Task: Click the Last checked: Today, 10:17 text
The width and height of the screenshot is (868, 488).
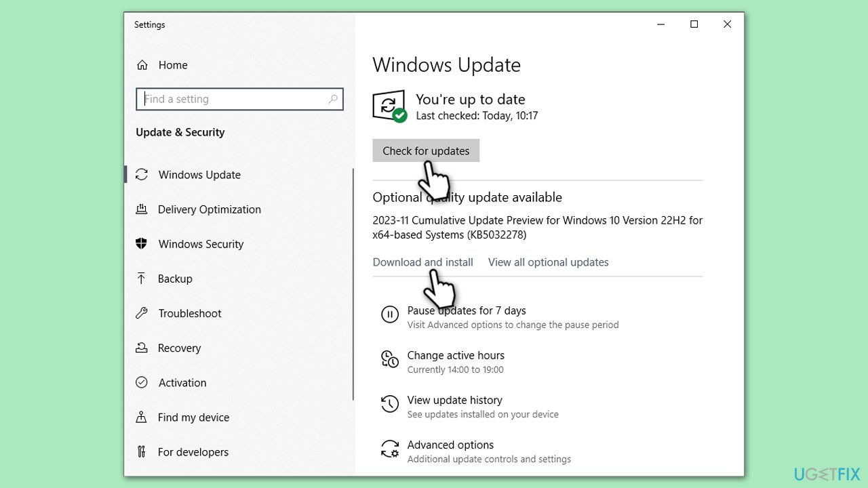Action: pyautogui.click(x=477, y=116)
